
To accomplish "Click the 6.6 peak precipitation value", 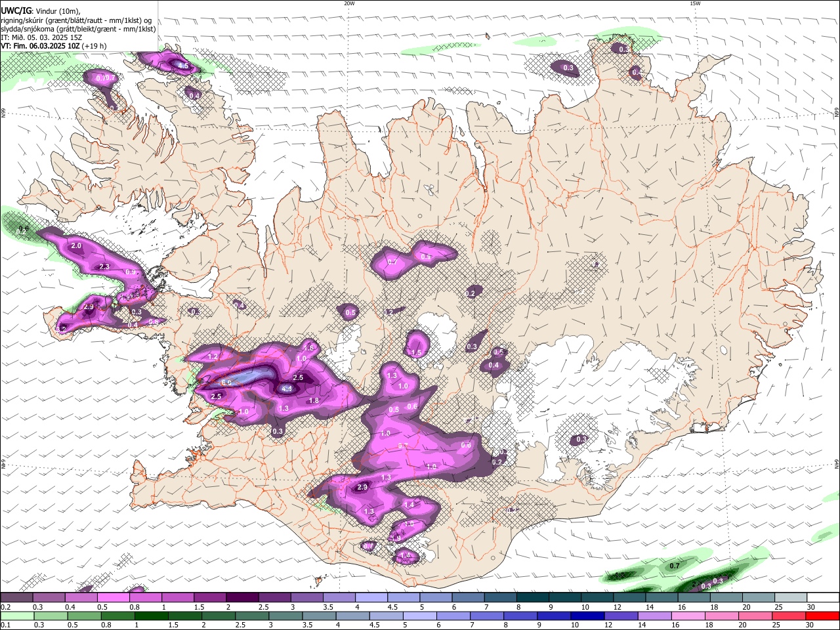I will point(227,382).
